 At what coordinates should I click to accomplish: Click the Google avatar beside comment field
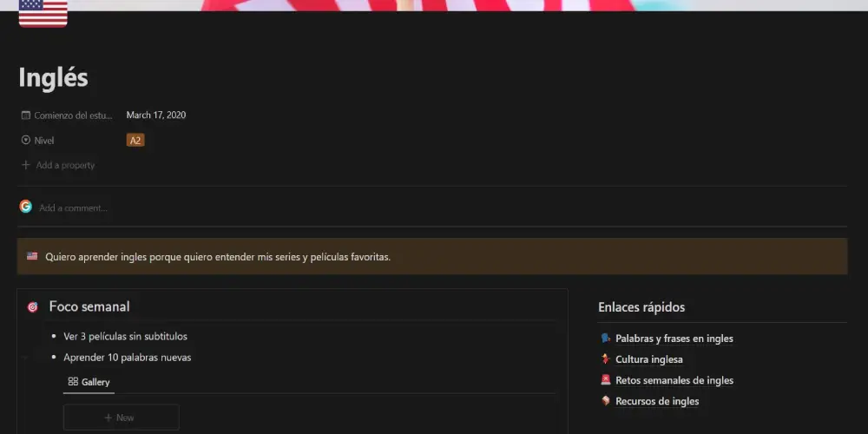coord(26,207)
